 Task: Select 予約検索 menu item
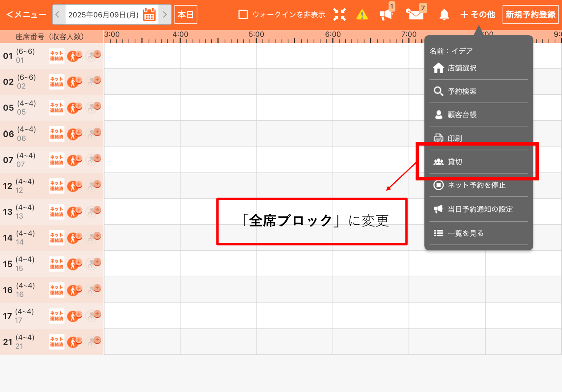point(479,91)
